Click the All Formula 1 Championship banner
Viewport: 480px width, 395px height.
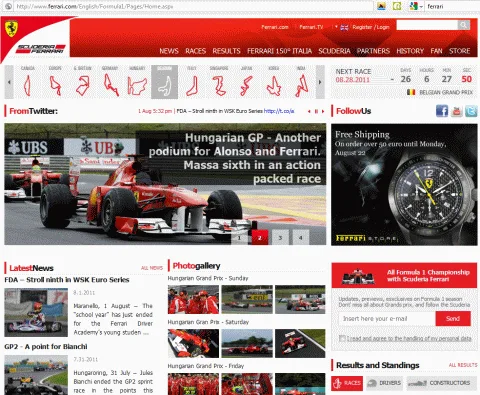404,275
